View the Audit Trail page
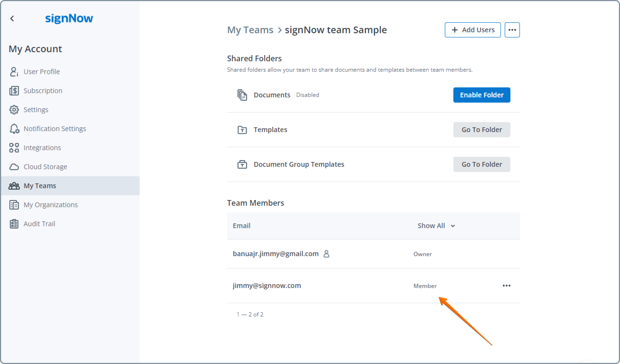The width and height of the screenshot is (620, 364). pos(70,224)
